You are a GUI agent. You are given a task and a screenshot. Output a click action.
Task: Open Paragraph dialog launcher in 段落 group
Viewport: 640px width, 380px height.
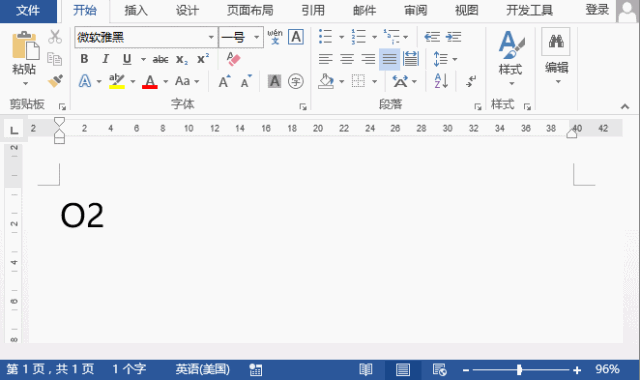478,107
